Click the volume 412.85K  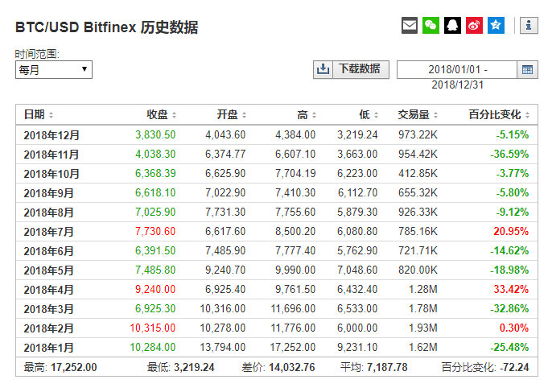418,173
